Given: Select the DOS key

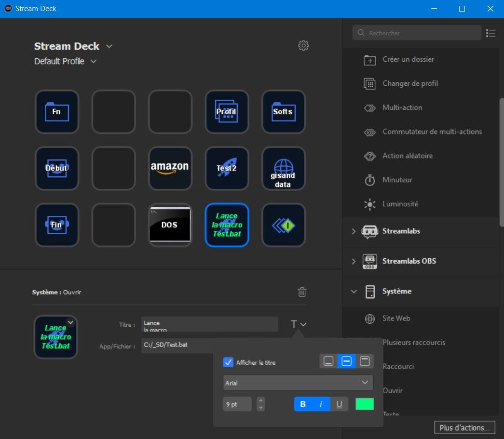Looking at the screenshot, I should [170, 225].
